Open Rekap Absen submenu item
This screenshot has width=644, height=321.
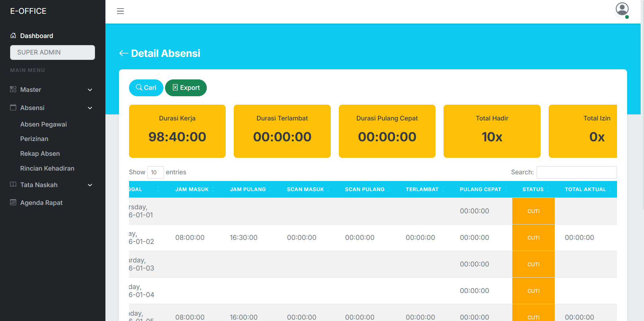pos(40,153)
